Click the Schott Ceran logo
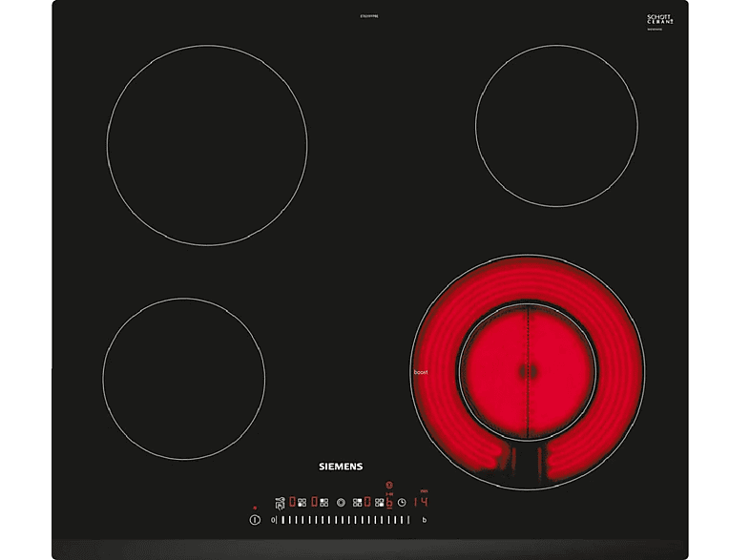Image resolution: width=750 pixels, height=560 pixels. [660, 20]
